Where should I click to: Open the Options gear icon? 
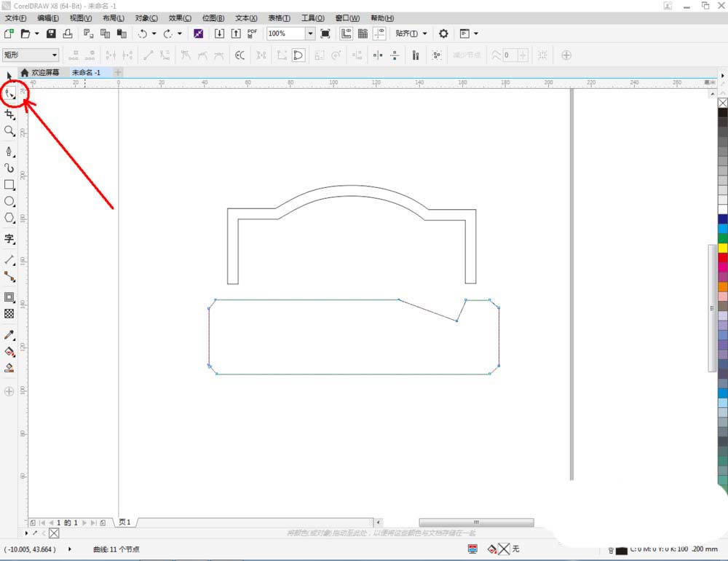click(443, 34)
